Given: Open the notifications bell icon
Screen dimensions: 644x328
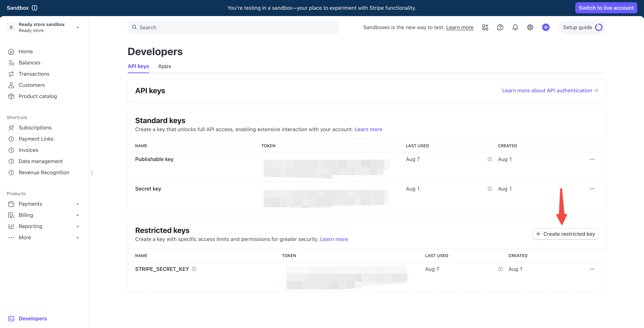Looking at the screenshot, I should 515,27.
